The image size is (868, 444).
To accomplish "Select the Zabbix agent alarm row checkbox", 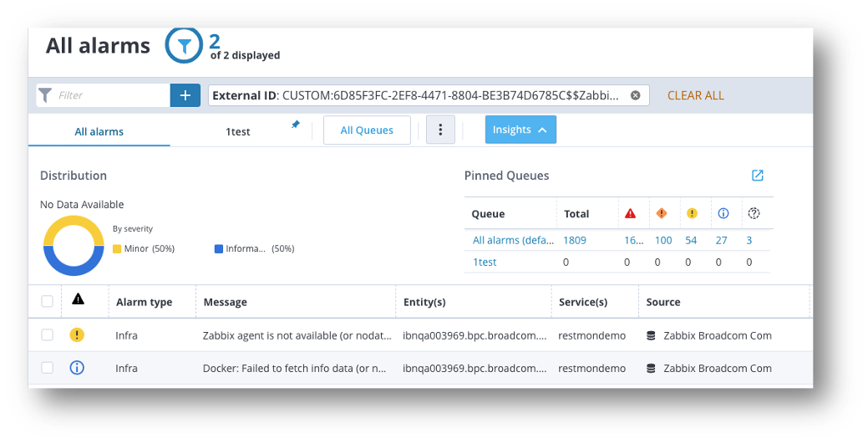I will pyautogui.click(x=47, y=334).
